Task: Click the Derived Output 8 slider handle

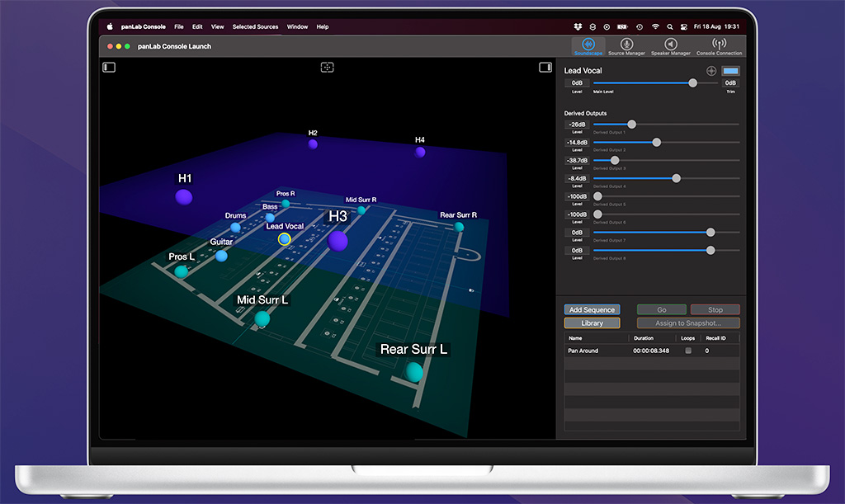Action: [710, 251]
